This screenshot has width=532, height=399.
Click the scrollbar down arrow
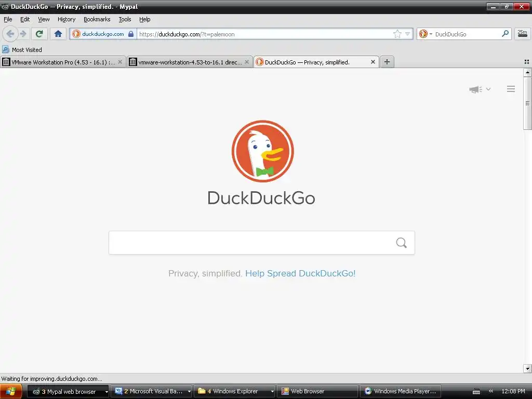coord(527,368)
